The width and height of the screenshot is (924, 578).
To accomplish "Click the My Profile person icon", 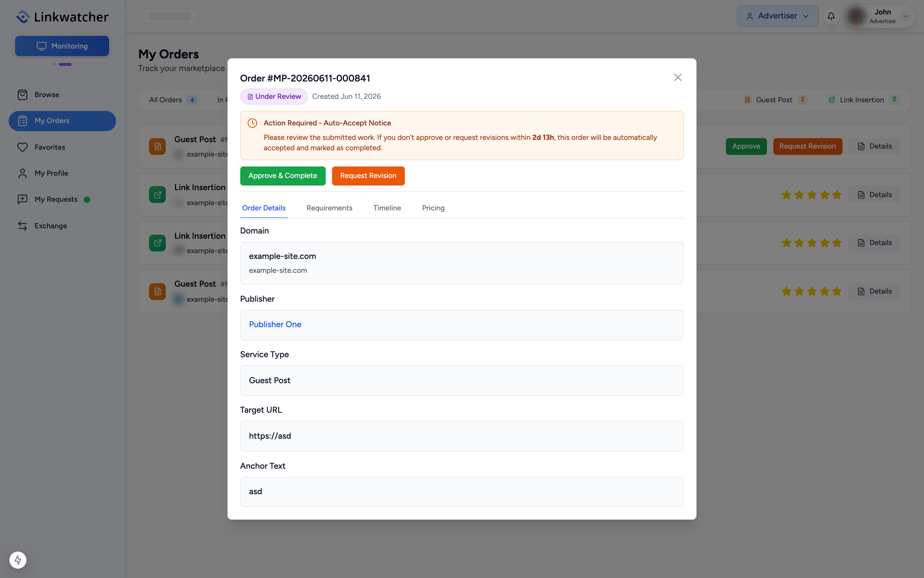I will [23, 174].
